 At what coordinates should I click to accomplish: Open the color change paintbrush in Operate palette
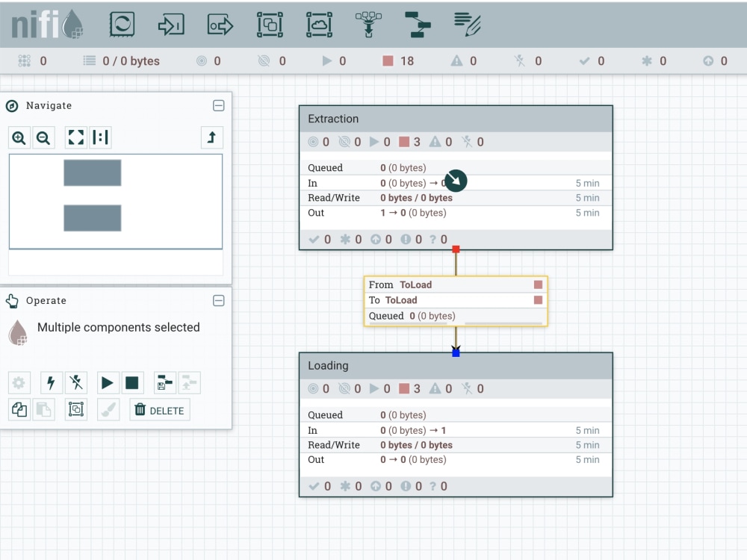point(108,409)
